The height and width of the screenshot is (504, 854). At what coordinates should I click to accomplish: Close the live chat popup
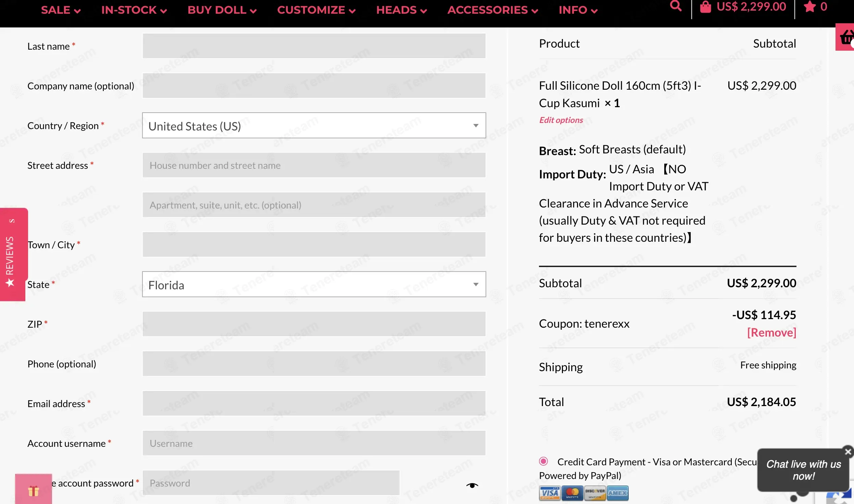(848, 452)
